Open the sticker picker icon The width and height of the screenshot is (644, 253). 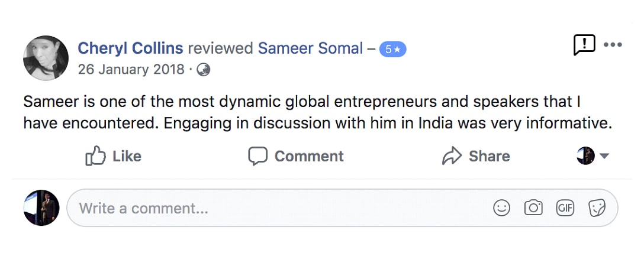point(597,208)
